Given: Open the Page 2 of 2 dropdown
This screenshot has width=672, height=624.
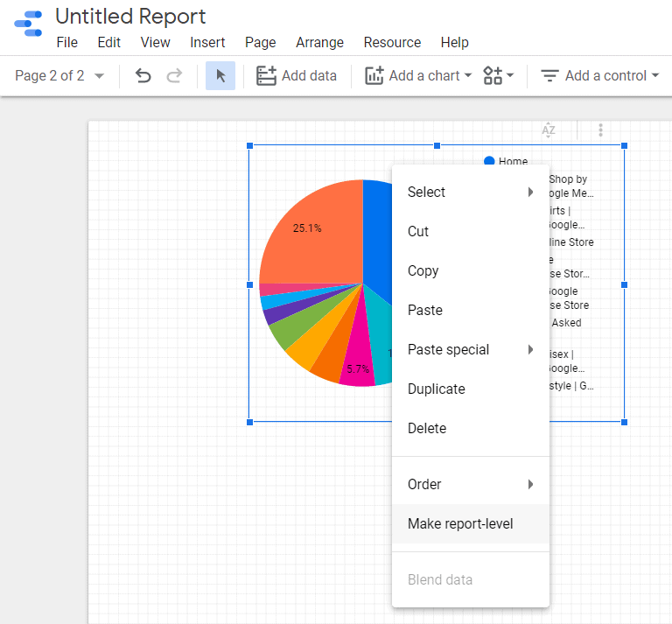Looking at the screenshot, I should pos(59,76).
